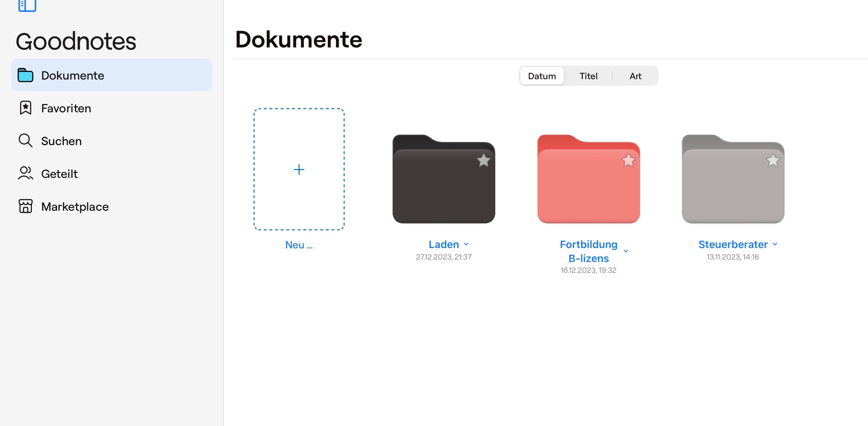Sort documents by Titel
This screenshot has width=868, height=426.
coord(588,76)
